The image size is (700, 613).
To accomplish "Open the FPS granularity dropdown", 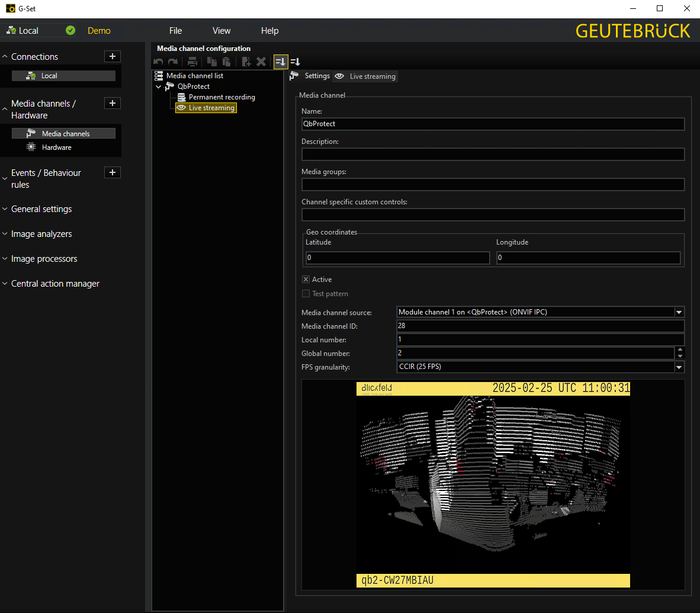I will tap(679, 367).
